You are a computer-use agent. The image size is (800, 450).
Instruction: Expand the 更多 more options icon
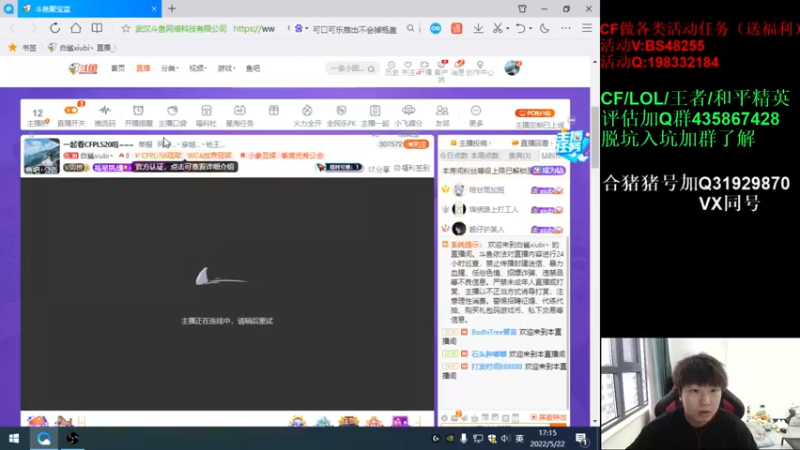click(476, 116)
